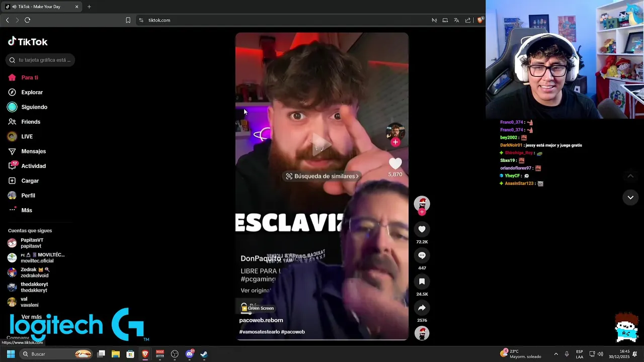Open Voicemeeter from the taskbar
The height and width of the screenshot is (362, 644).
click(160, 354)
